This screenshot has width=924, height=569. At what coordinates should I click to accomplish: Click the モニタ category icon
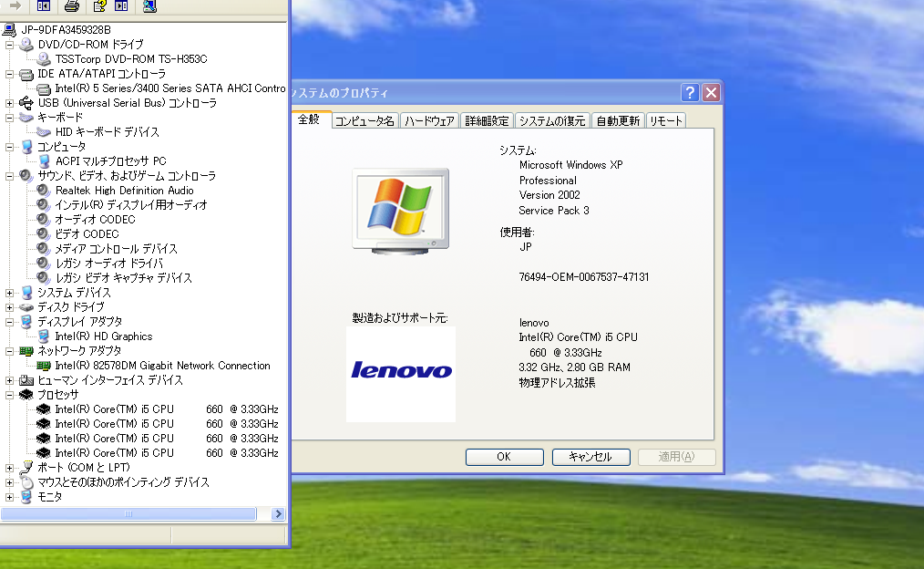(x=26, y=497)
